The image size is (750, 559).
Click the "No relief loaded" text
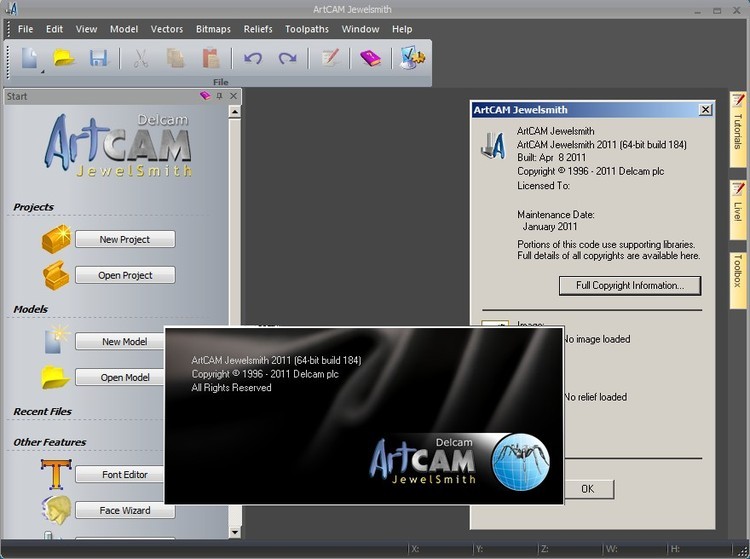click(x=595, y=397)
